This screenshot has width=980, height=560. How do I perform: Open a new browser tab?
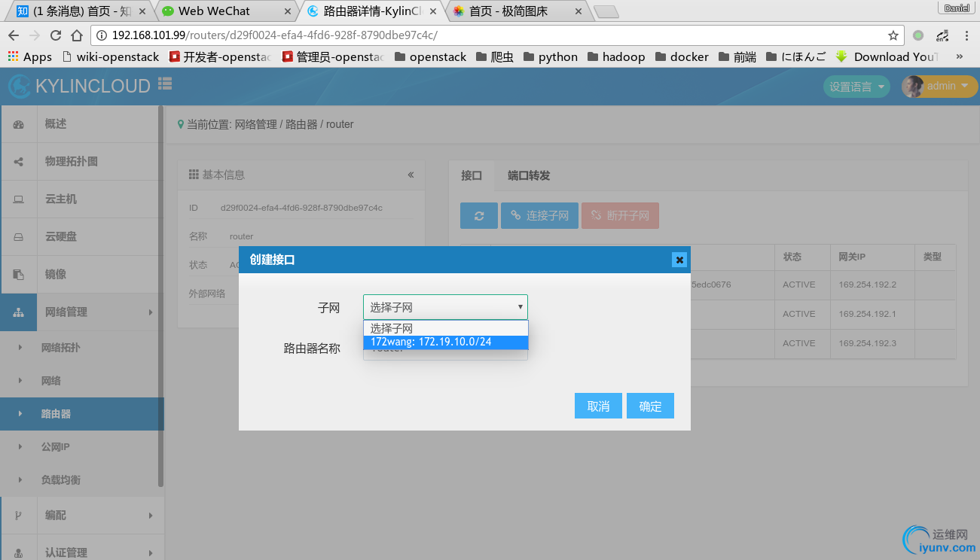pos(606,11)
